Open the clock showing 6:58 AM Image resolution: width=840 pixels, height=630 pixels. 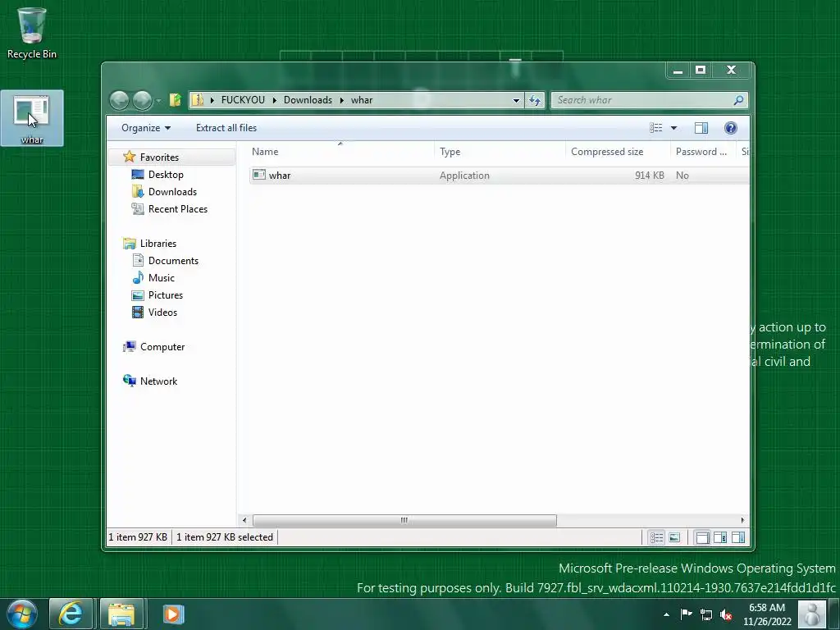[x=767, y=614]
